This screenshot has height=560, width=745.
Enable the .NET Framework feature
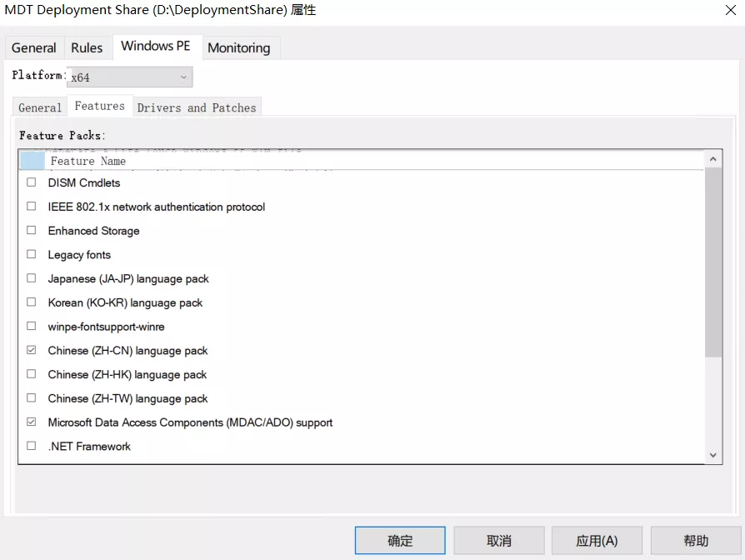(32, 447)
